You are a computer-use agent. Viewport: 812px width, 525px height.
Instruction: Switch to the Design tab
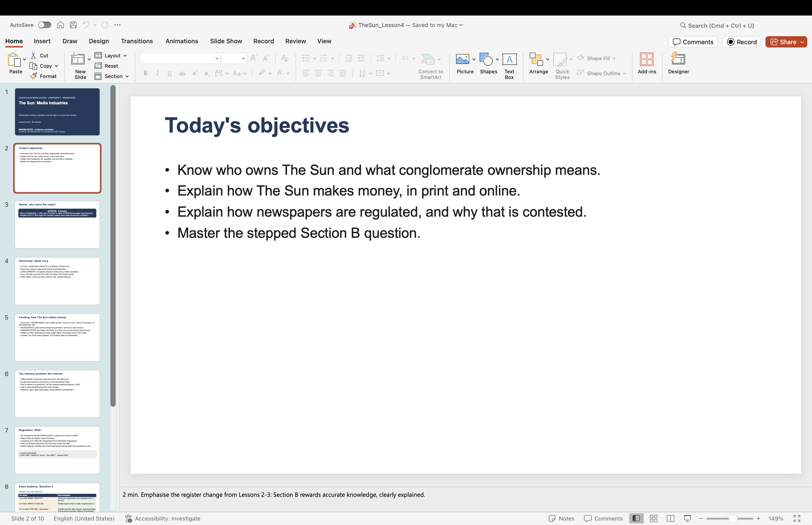tap(99, 41)
